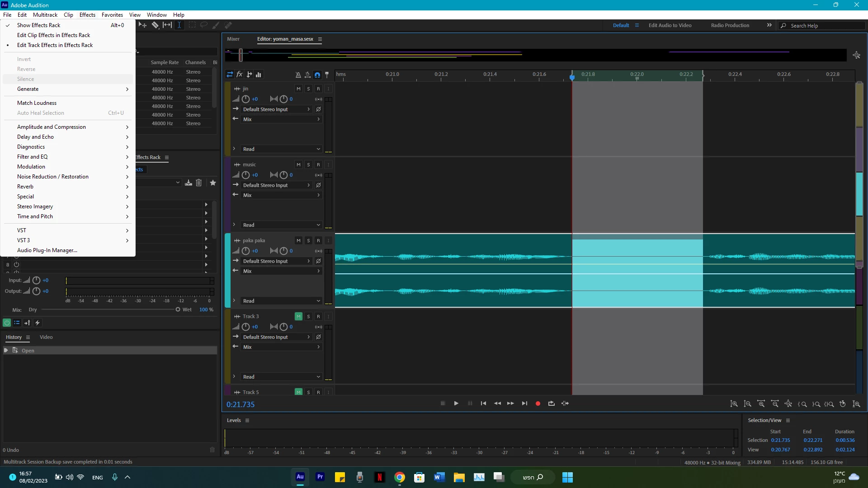Click the snapping magnet icon
The image size is (868, 488).
coord(317,75)
